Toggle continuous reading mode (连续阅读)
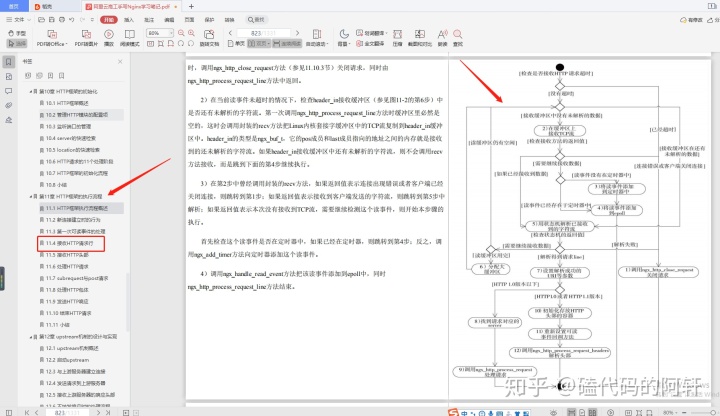720x416 pixels. pos(287,44)
